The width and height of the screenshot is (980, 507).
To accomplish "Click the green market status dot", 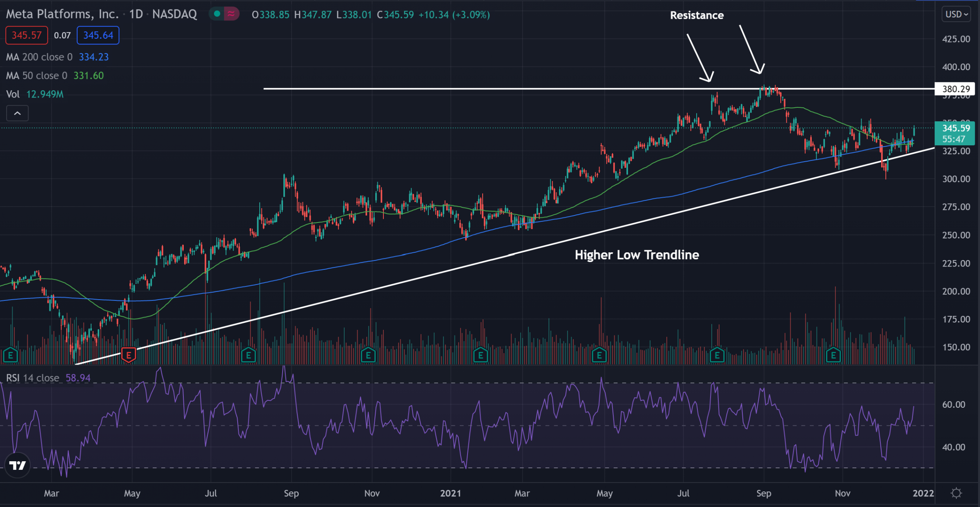I will click(217, 14).
